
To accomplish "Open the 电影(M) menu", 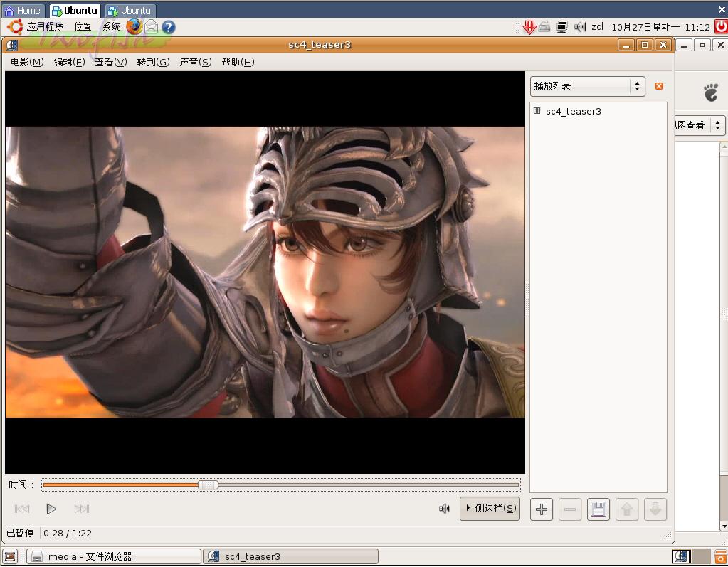I will click(27, 62).
